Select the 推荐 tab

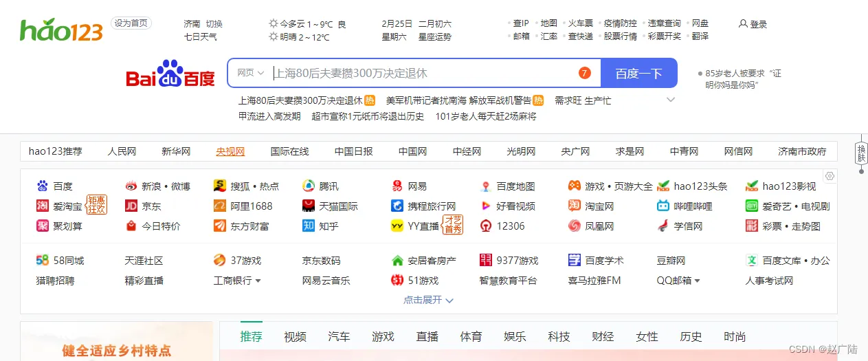[252, 337]
